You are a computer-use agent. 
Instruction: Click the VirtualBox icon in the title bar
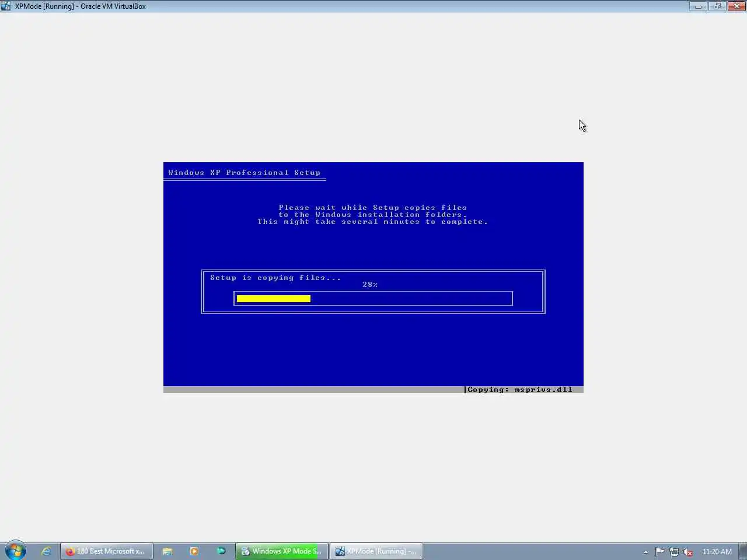point(6,6)
